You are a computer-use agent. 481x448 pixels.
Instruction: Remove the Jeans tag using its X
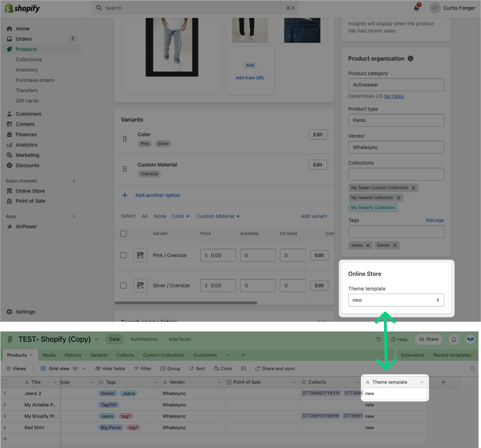[x=368, y=245]
